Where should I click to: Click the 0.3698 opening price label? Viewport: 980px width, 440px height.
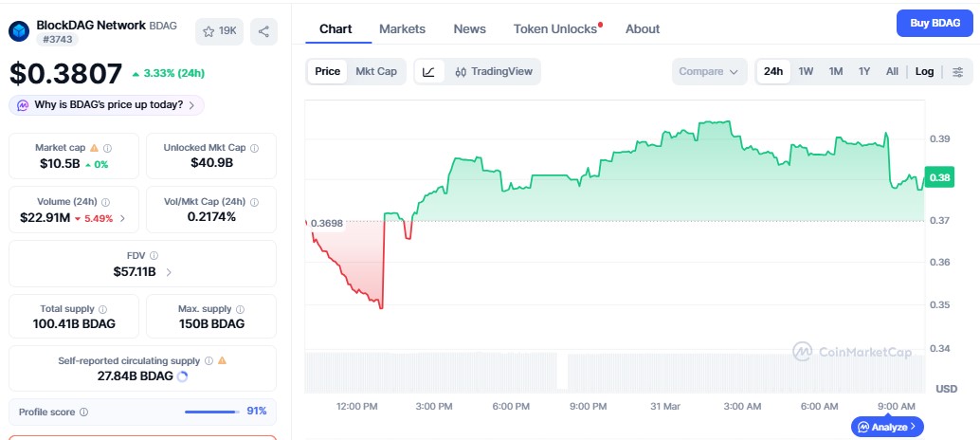[326, 224]
